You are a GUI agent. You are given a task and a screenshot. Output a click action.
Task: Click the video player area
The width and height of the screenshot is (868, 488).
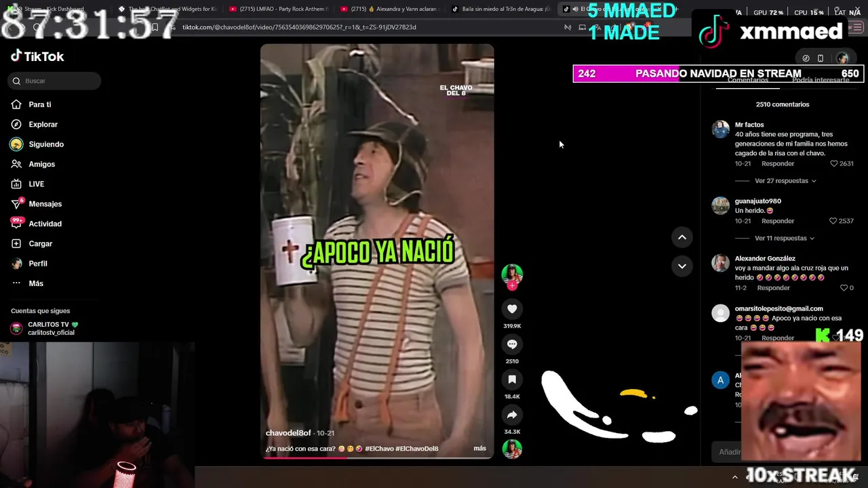tap(377, 251)
